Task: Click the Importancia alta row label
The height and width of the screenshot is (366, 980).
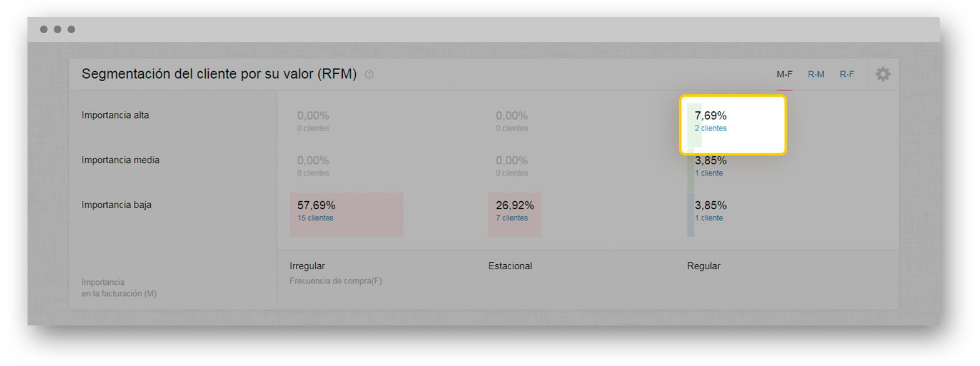Action: tap(115, 115)
